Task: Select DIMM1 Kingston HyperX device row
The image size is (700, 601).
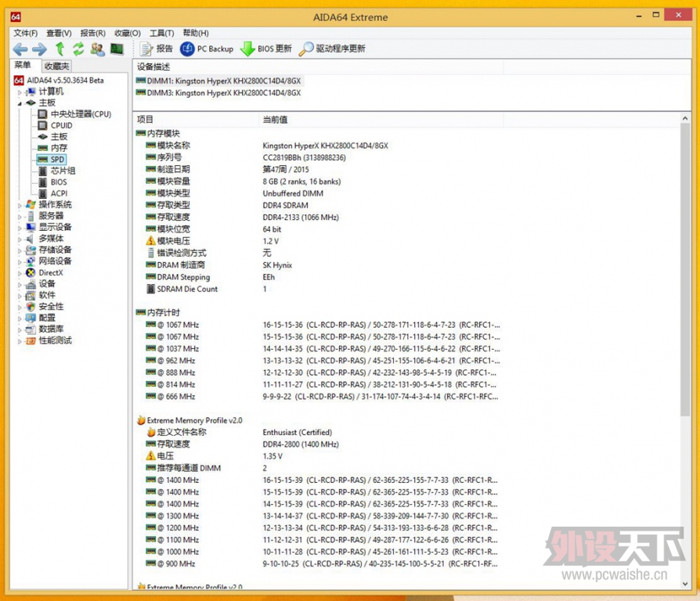Action: (x=218, y=81)
